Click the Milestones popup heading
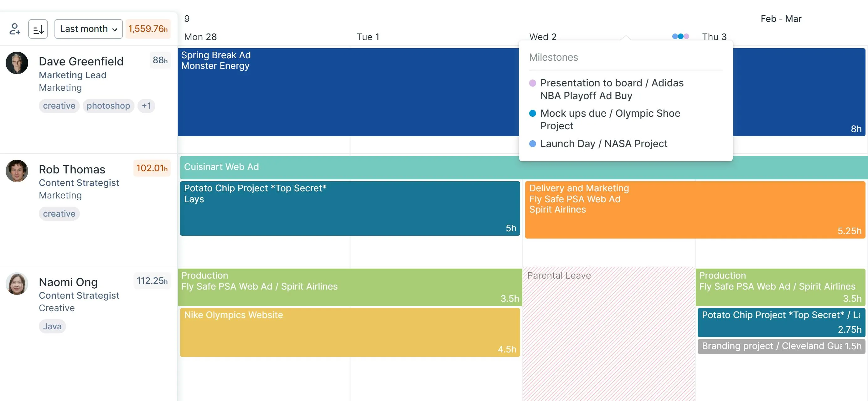The image size is (868, 401). pos(553,57)
